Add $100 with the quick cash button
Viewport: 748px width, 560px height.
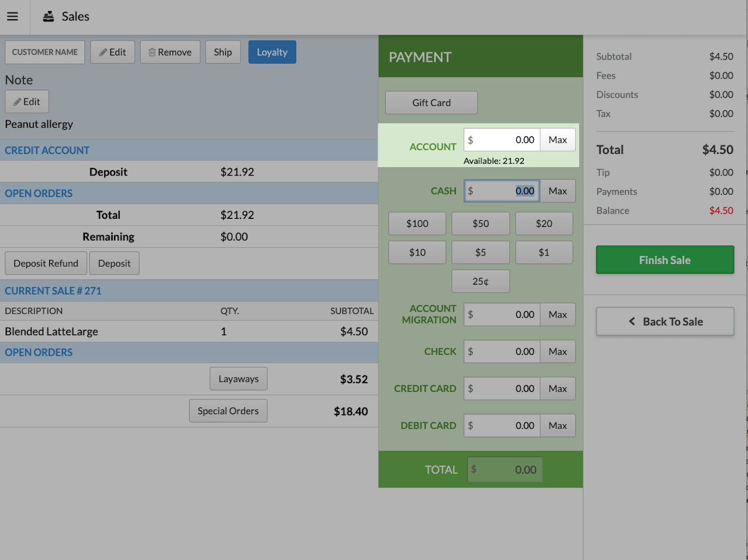pos(417,223)
